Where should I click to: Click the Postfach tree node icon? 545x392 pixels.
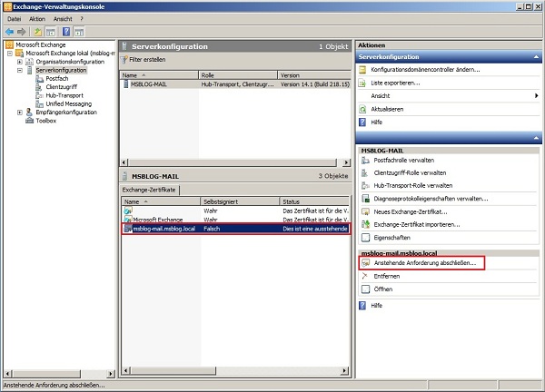(x=40, y=79)
